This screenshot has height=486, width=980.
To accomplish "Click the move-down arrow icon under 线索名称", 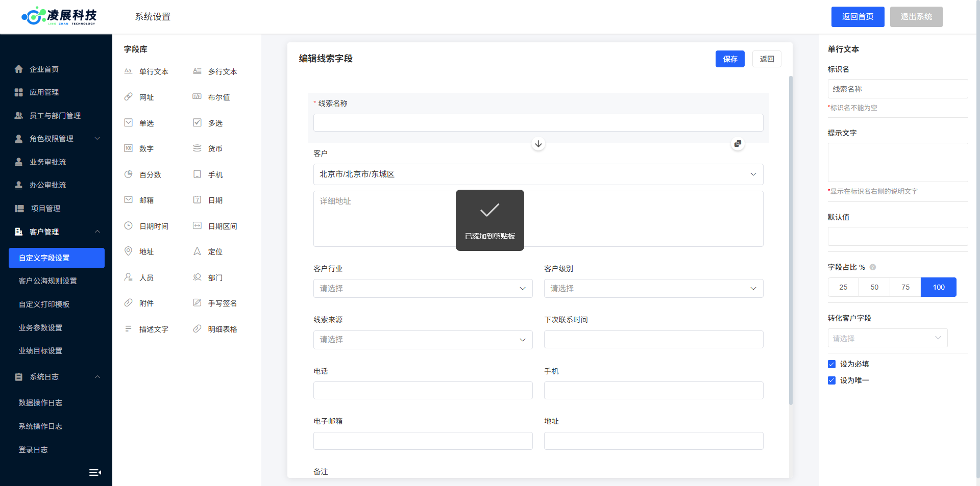I will point(538,144).
